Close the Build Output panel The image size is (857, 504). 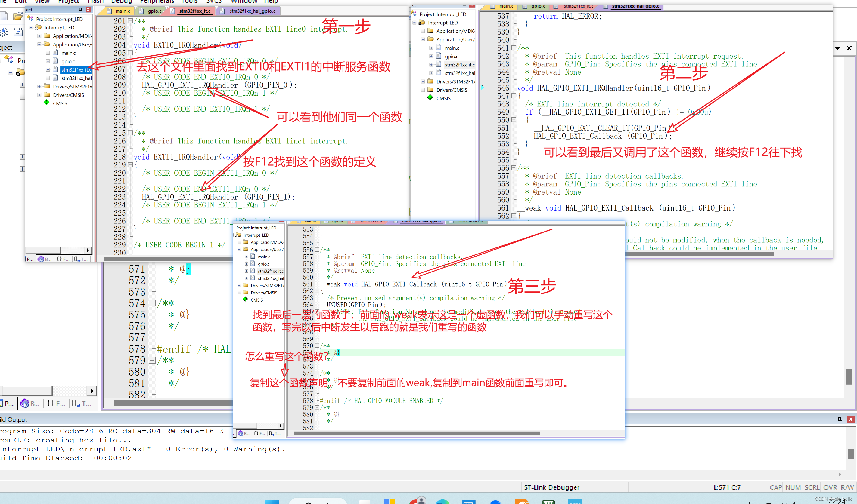(x=851, y=419)
